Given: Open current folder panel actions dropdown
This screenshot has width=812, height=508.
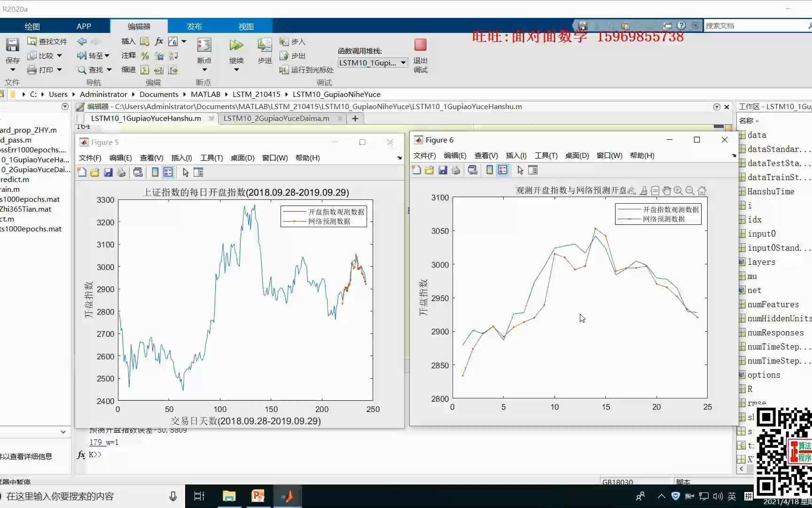Looking at the screenshot, I should pyautogui.click(x=65, y=107).
